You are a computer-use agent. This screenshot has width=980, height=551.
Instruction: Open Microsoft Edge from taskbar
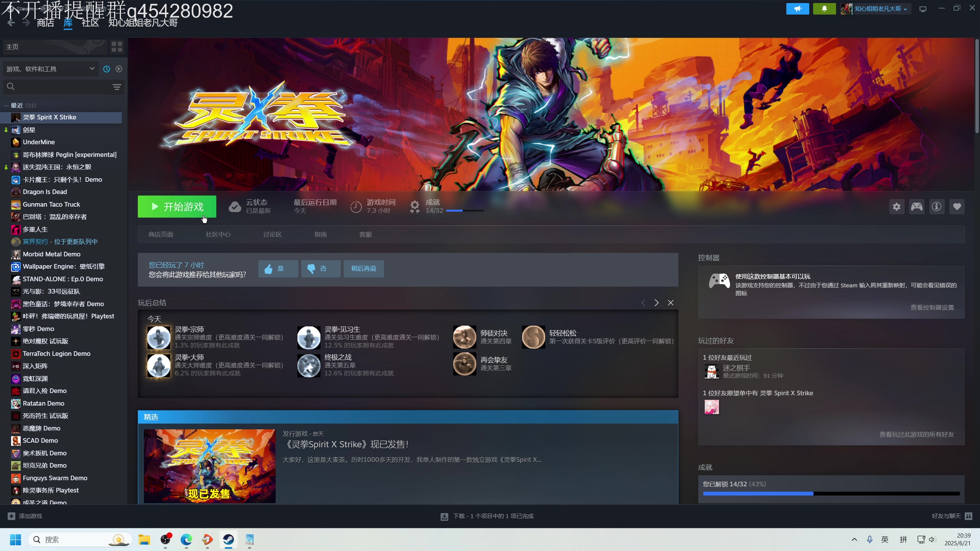[186, 540]
